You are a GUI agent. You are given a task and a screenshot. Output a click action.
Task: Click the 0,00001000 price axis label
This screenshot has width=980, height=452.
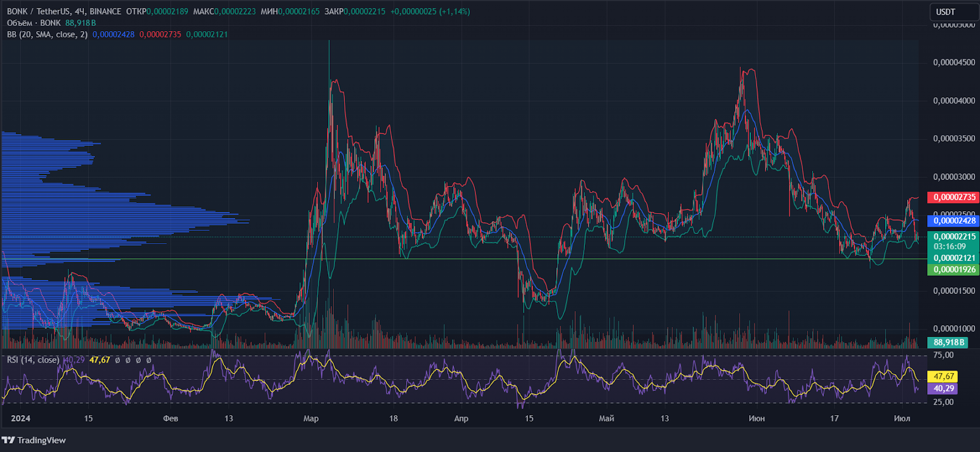(x=954, y=329)
